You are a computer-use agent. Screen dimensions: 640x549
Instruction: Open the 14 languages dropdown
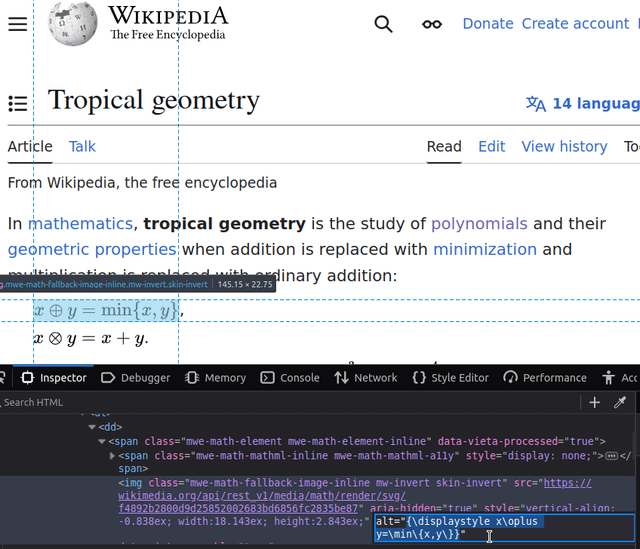click(582, 103)
